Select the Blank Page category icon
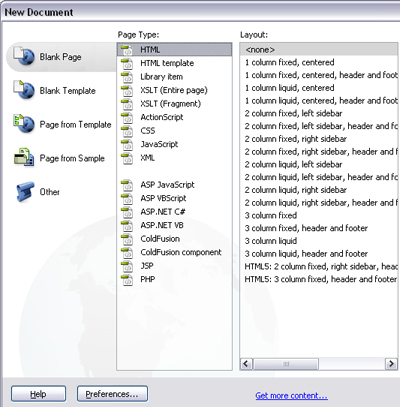The image size is (400, 407). 24,56
